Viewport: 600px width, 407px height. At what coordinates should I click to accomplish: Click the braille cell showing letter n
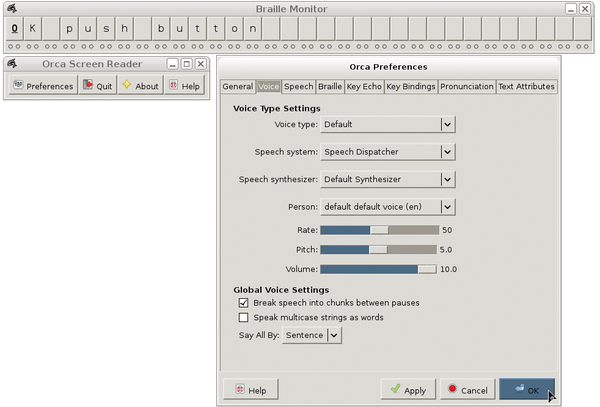(x=253, y=29)
